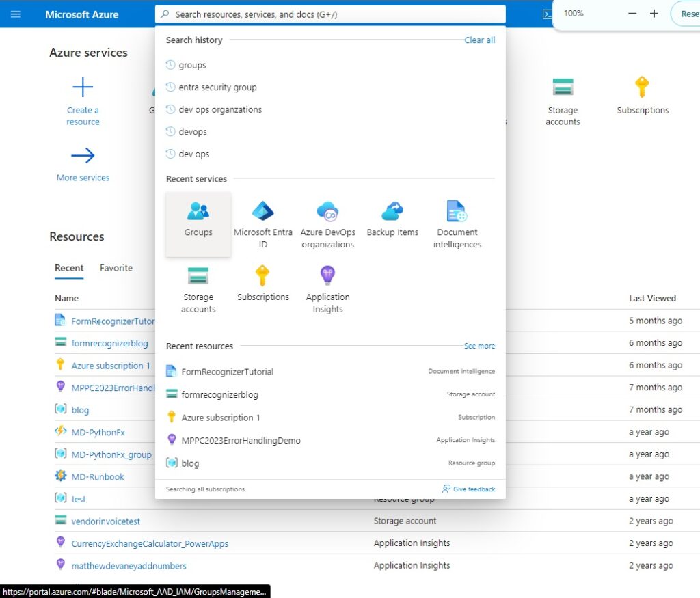700x598 pixels.
Task: Open matthewdevaneyaddnumbers resource link
Action: click(x=129, y=566)
